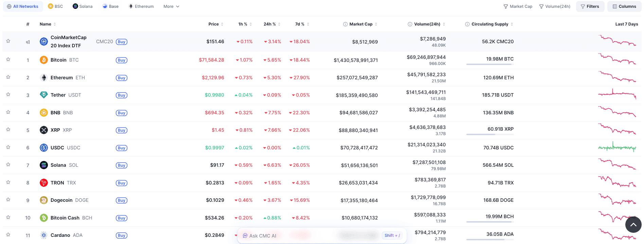Click the Bitcoin coin logo icon

43,60
